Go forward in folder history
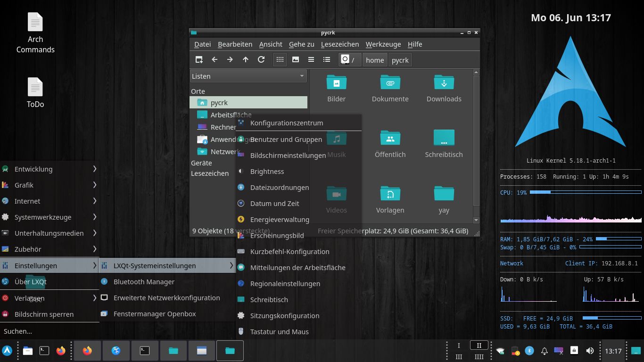Viewport: 644px width, 362px height. [230, 59]
